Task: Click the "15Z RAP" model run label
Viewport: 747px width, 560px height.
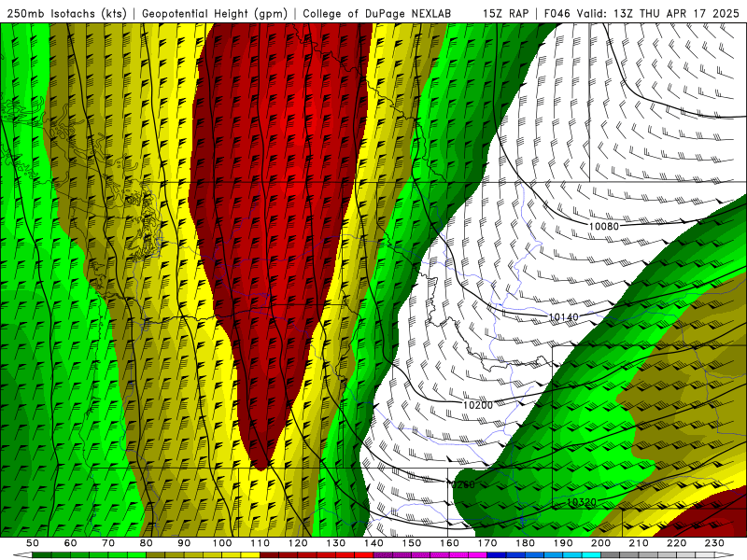Action: pos(505,14)
